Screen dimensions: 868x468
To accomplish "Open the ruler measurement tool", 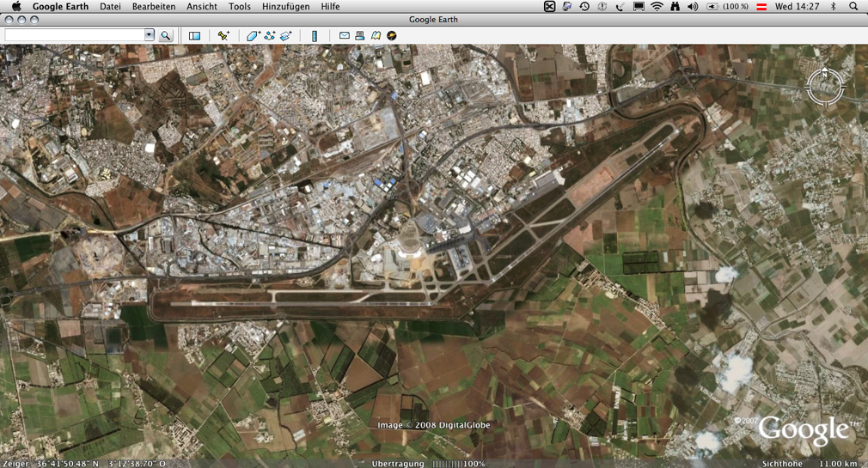I will click(315, 36).
